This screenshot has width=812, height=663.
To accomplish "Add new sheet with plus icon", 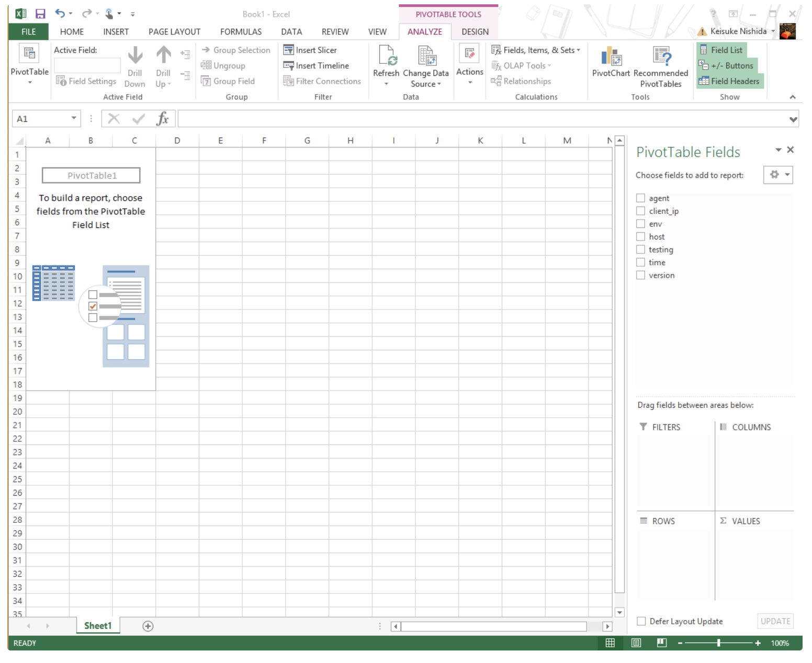I will 148,626.
